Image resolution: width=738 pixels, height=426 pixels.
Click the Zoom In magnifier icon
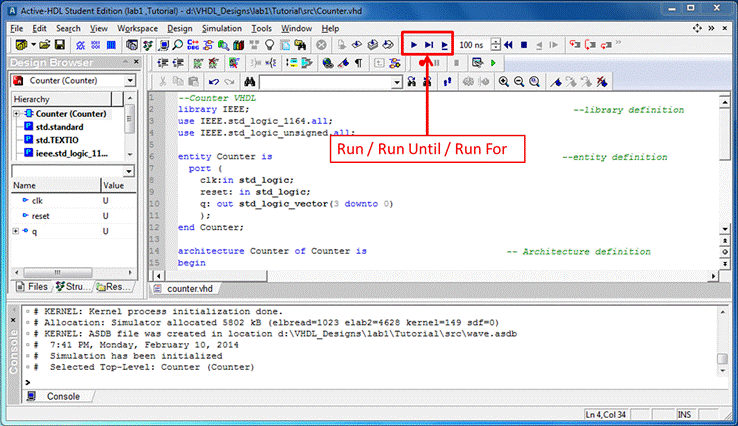click(504, 82)
